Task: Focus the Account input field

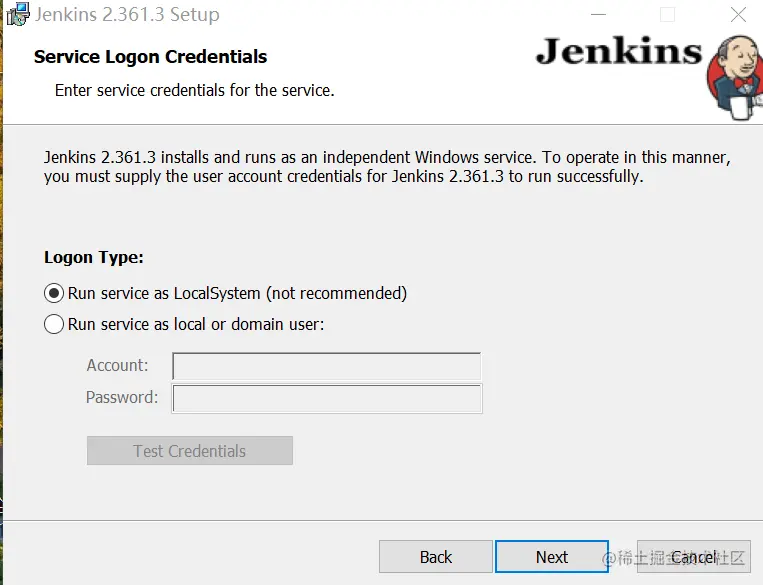Action: point(327,366)
